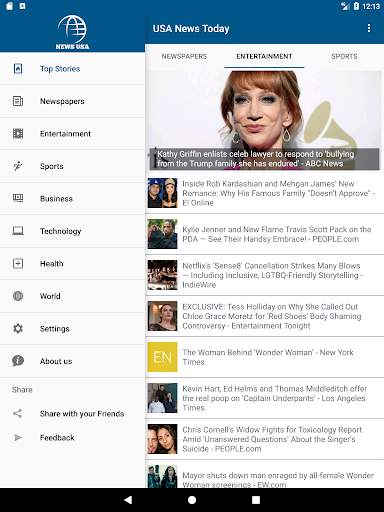Screen dimensions: 384x512
Task: Switch to the Newspapers tab
Action: click(184, 56)
